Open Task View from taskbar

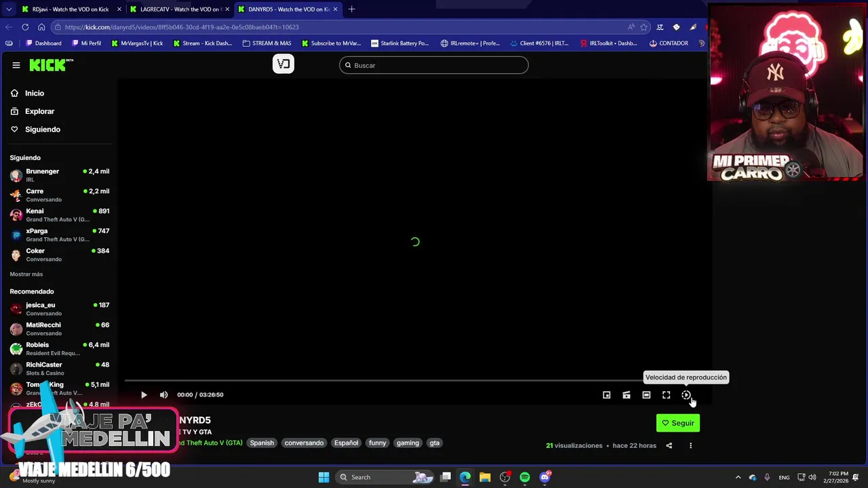446,477
